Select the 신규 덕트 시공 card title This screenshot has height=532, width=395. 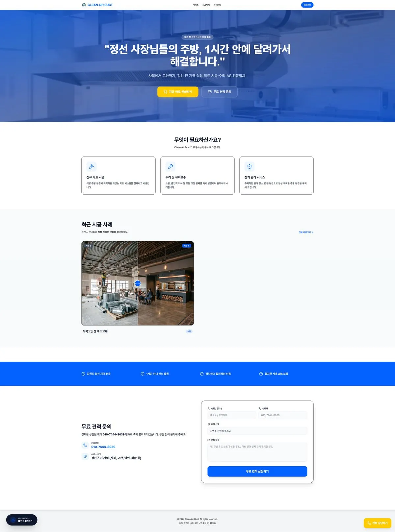95,177
